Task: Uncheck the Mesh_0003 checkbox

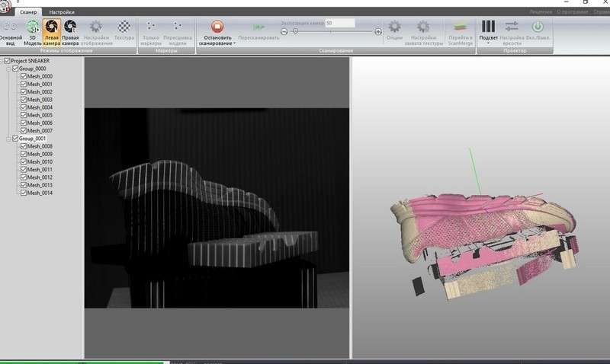Action: point(24,100)
